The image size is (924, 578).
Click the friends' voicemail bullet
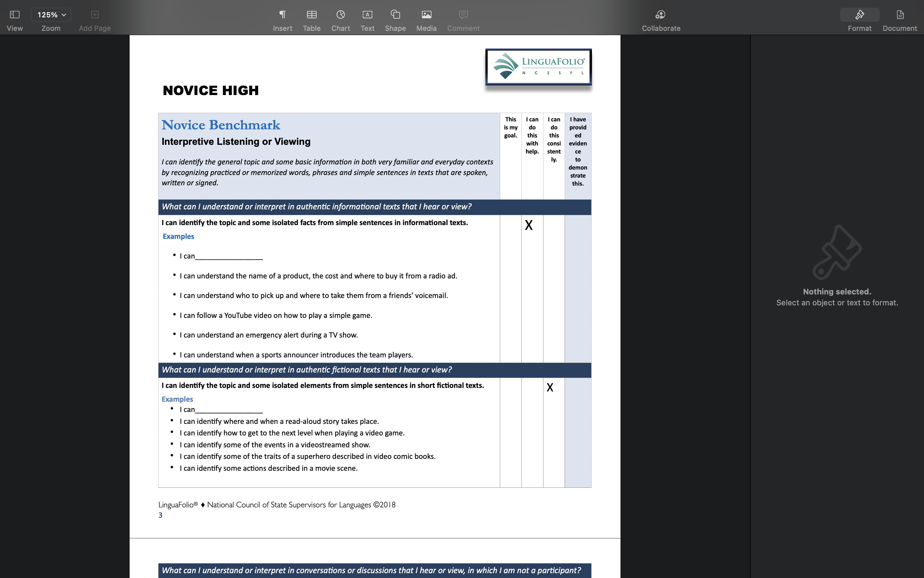(314, 295)
